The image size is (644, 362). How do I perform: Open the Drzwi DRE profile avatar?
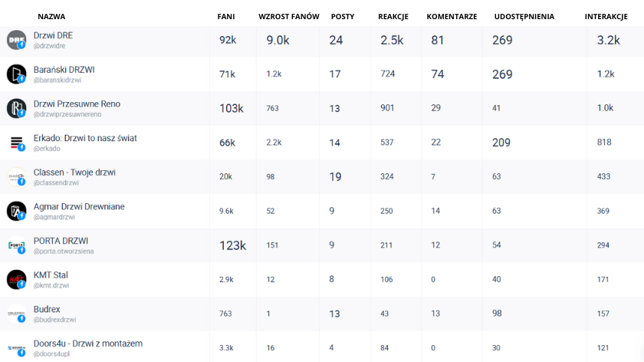click(16, 40)
